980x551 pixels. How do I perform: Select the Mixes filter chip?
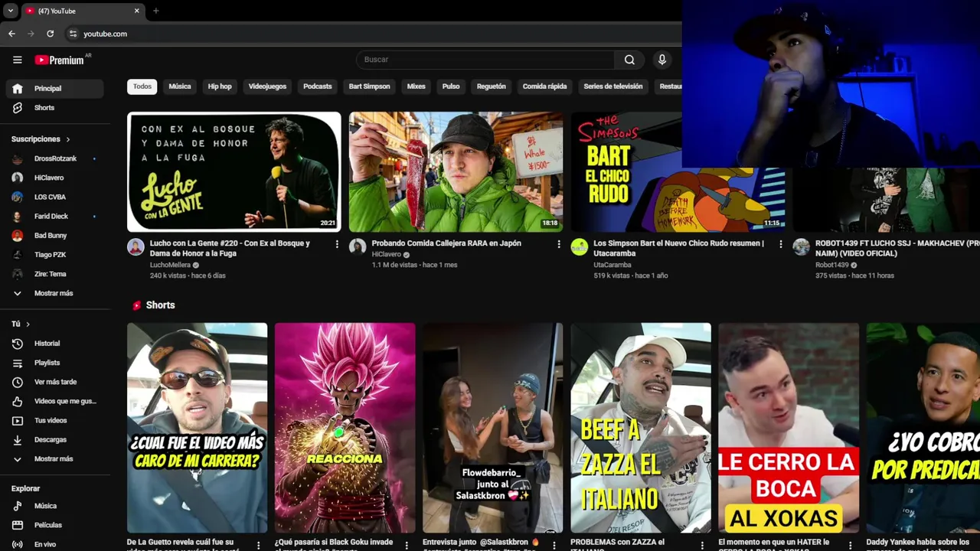[x=416, y=86]
